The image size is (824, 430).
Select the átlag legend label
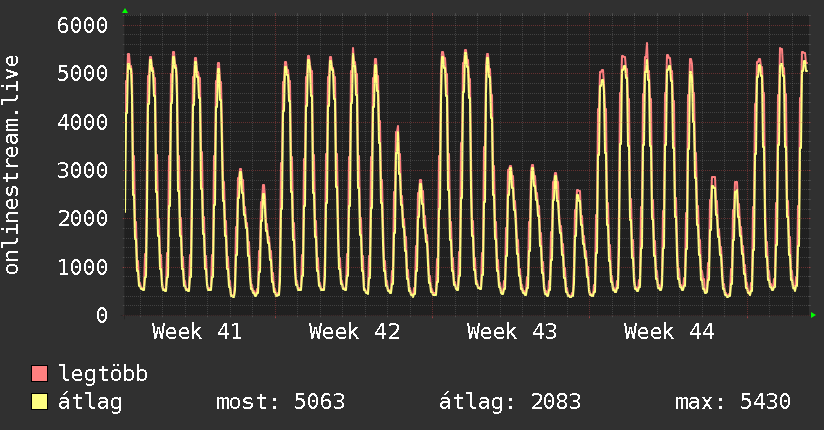(90, 402)
